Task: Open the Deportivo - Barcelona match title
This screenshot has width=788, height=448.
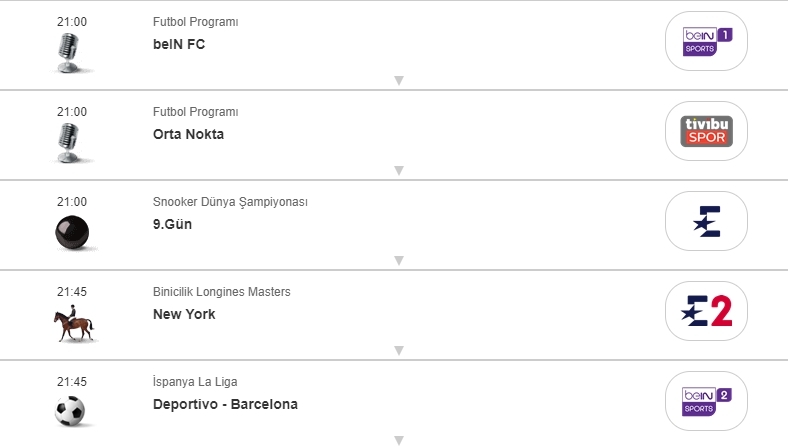Action: coord(225,405)
